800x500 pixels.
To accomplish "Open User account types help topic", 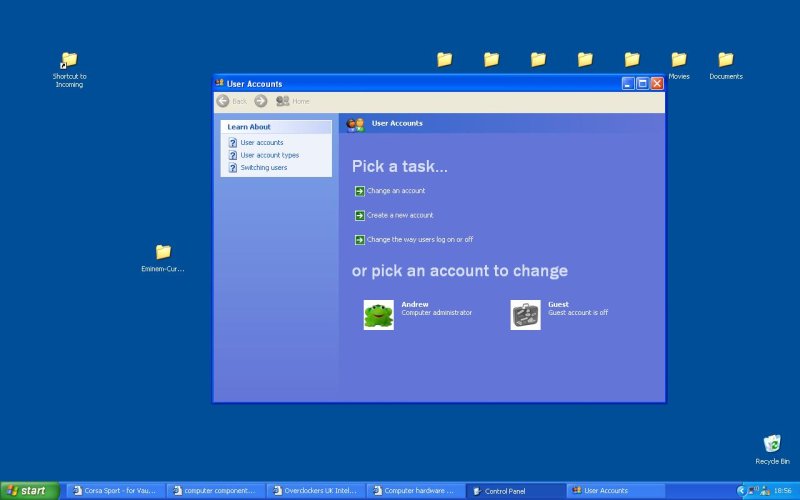I will (x=269, y=155).
